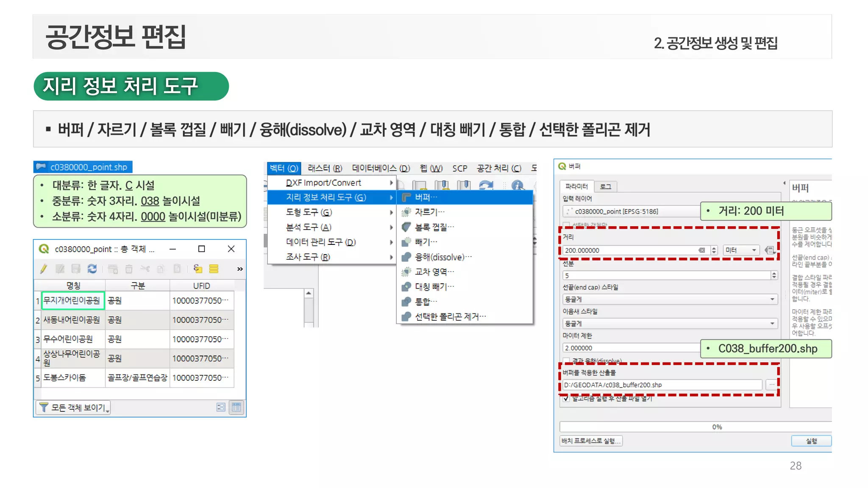The width and height of the screenshot is (868, 488).
Task: Click yellow select-all rows icon
Action: coord(214,269)
